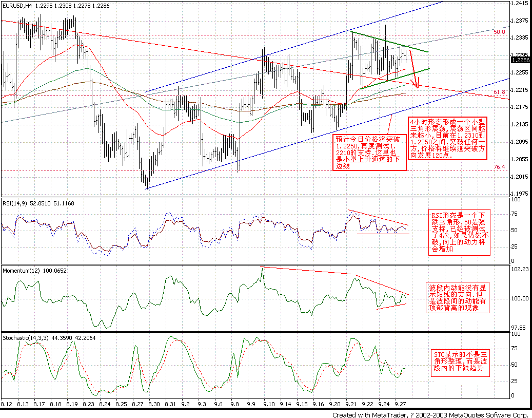
Task: Click the 8.17 date label
Action: coord(40,404)
